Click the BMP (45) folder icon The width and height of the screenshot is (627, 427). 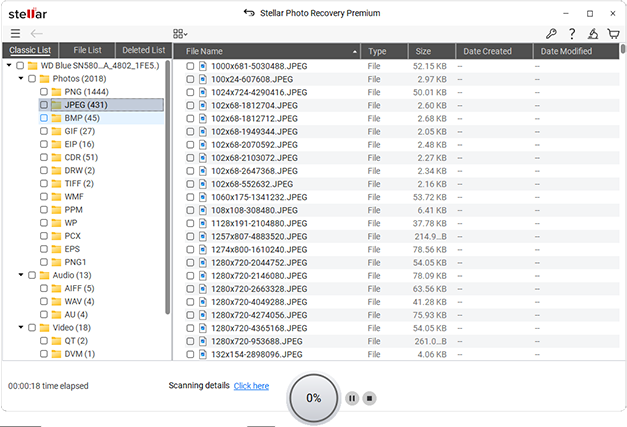tap(56, 118)
